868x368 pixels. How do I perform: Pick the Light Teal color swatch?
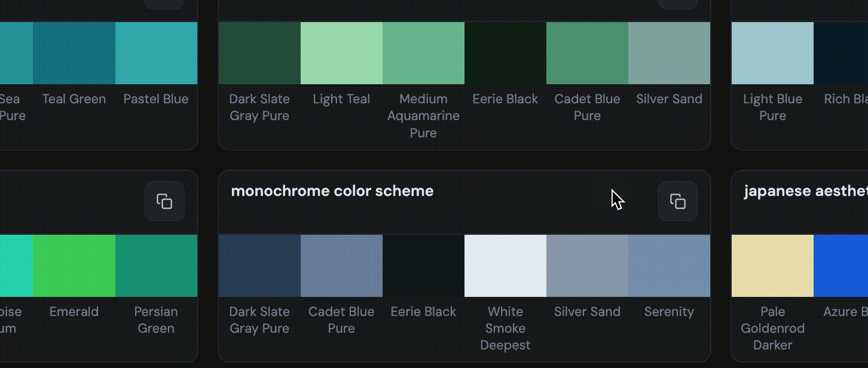341,53
